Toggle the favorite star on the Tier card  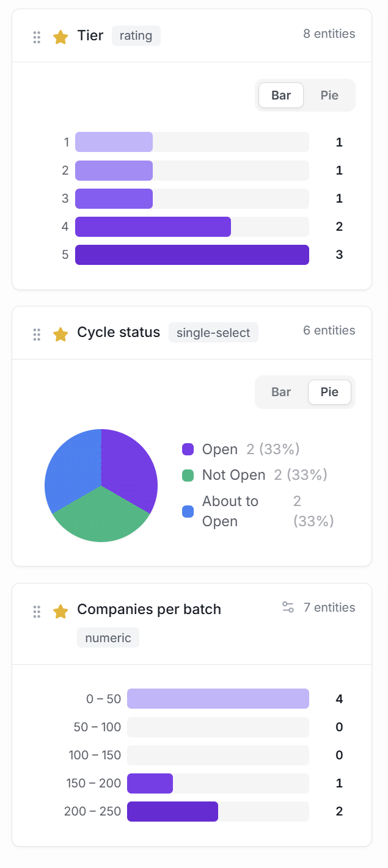tap(60, 37)
